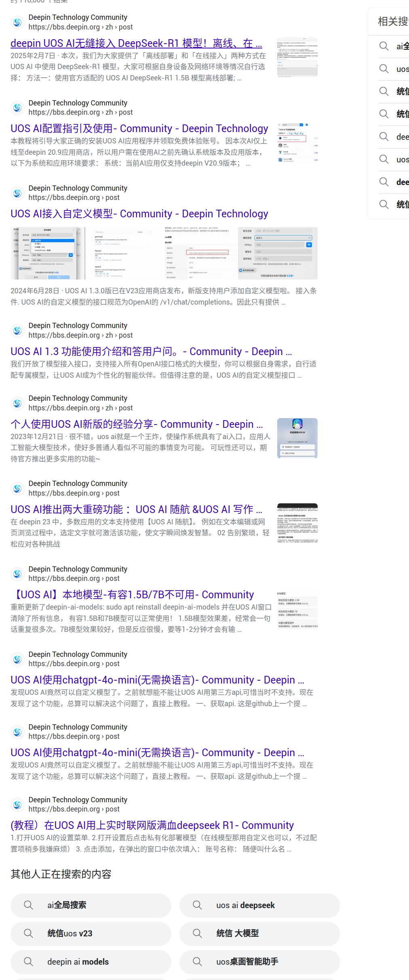Viewport: 409px width, 980px height.
Task: Click the favicon above 实时联网版满血deepseek R1 result
Action: click(x=17, y=804)
